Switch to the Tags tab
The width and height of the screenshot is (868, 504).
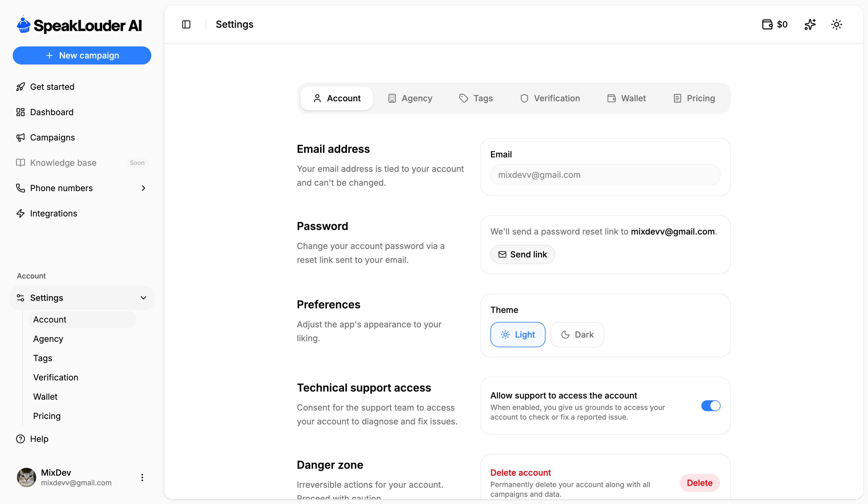476,98
